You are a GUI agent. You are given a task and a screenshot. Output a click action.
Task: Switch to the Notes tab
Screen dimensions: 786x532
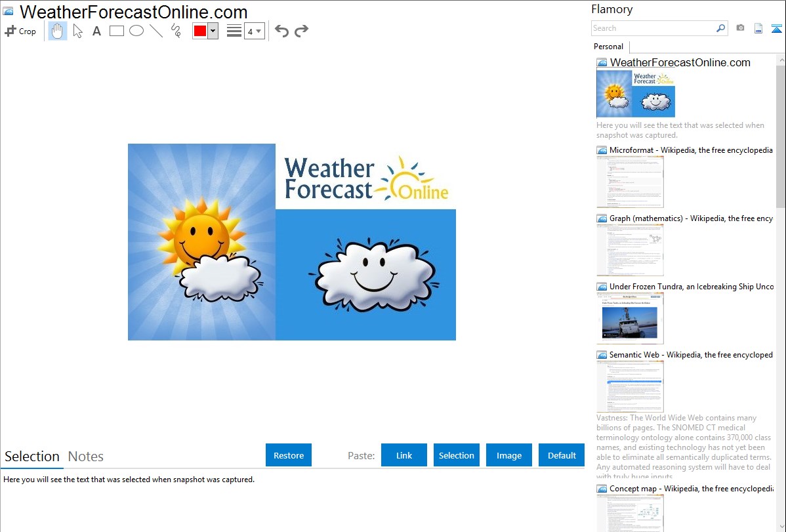pos(86,457)
